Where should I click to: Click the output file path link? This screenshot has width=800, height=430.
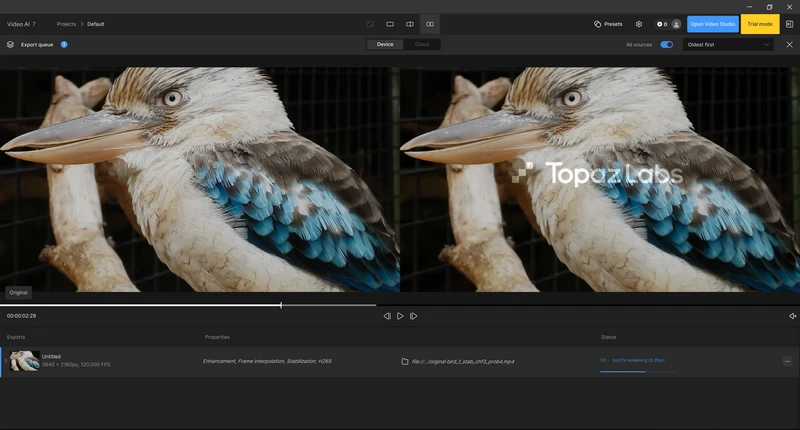tap(463, 361)
